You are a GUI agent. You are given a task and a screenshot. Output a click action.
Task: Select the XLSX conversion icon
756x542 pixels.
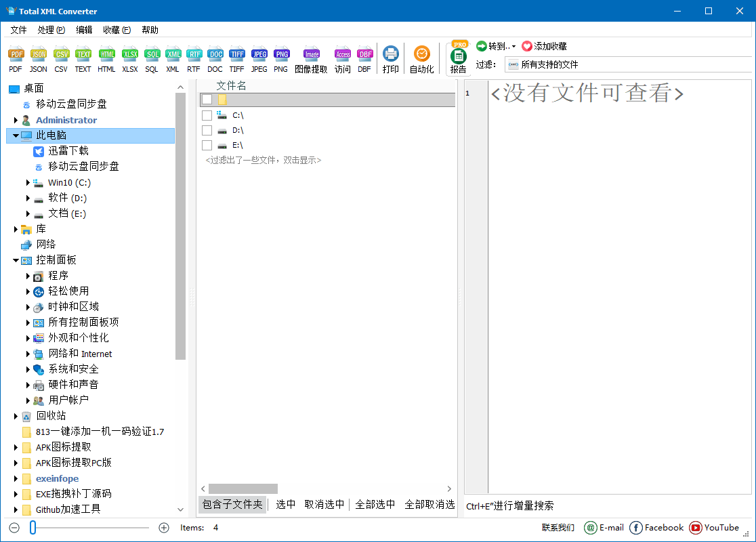(x=129, y=60)
